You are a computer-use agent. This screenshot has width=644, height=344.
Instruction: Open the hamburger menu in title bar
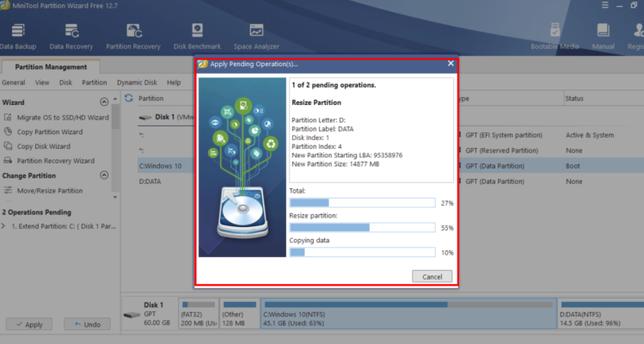tap(605, 5)
